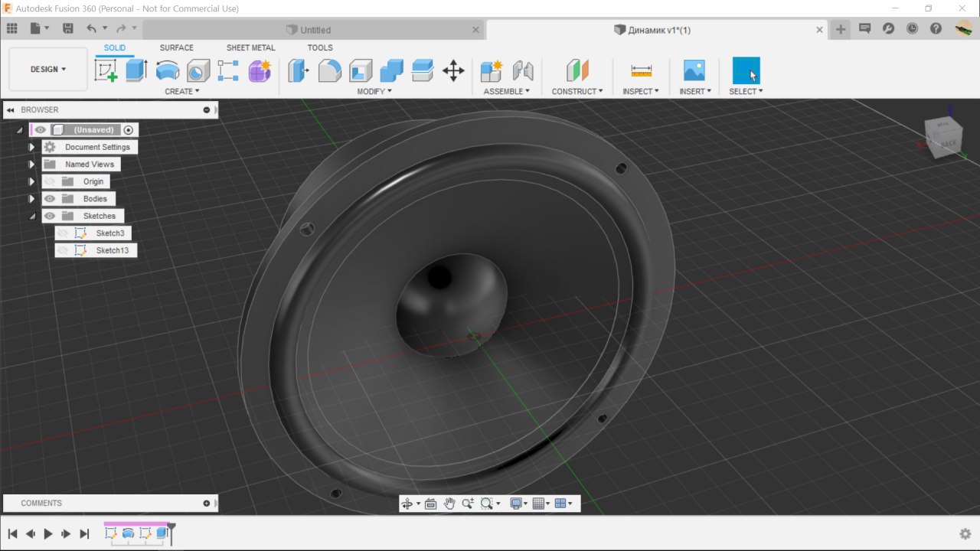The height and width of the screenshot is (551, 980).
Task: Click the Measure tool under Inspect
Action: (x=641, y=70)
